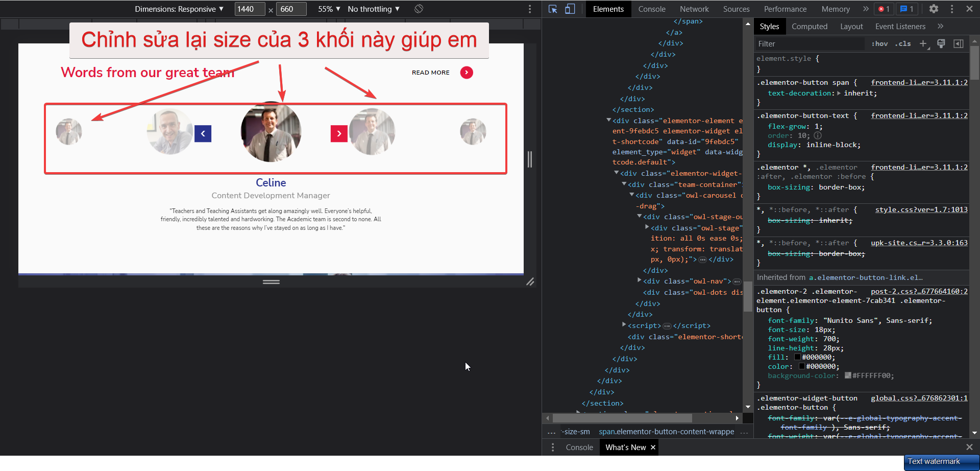This screenshot has width=980, height=471.
Task: Click the red next carousel arrow button
Action: [339, 133]
